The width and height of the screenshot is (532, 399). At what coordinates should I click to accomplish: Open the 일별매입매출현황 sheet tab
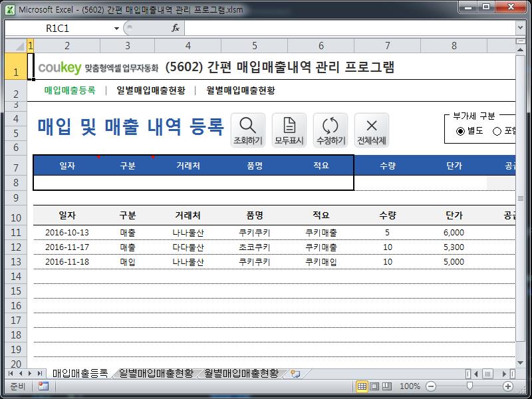[x=156, y=374]
